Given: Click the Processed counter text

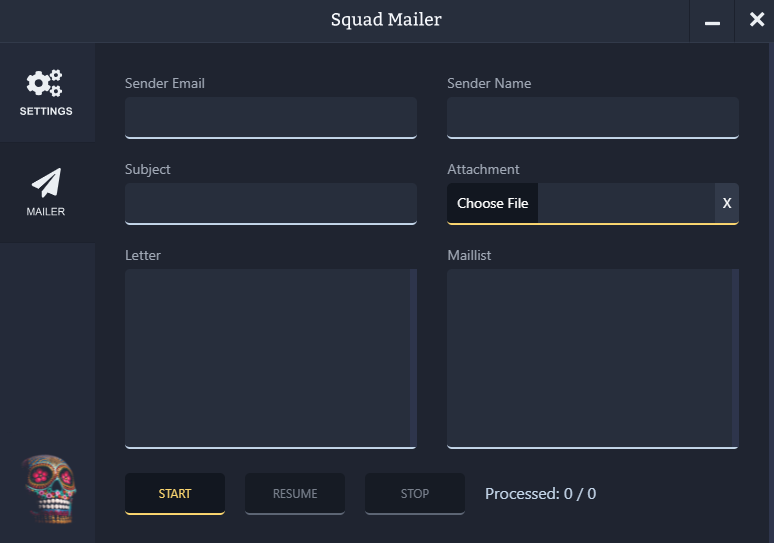Looking at the screenshot, I should click(x=540, y=494).
